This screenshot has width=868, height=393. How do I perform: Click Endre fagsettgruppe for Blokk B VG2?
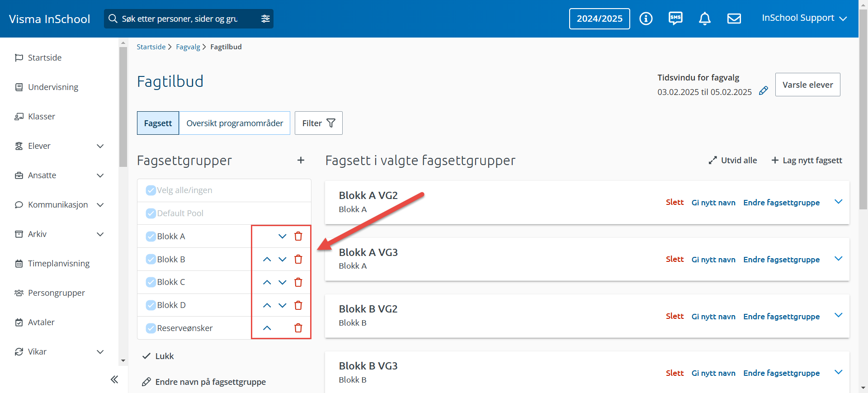click(782, 317)
